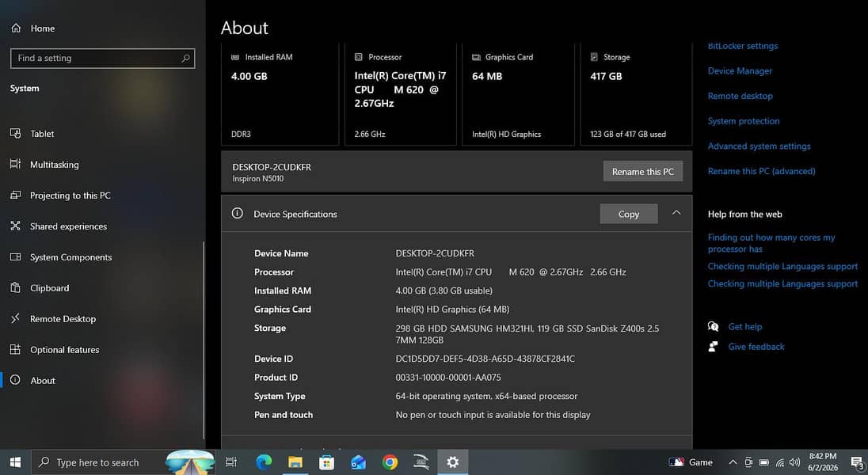Viewport: 868px width, 475px height.
Task: Click the Get help chat icon
Action: click(x=713, y=327)
